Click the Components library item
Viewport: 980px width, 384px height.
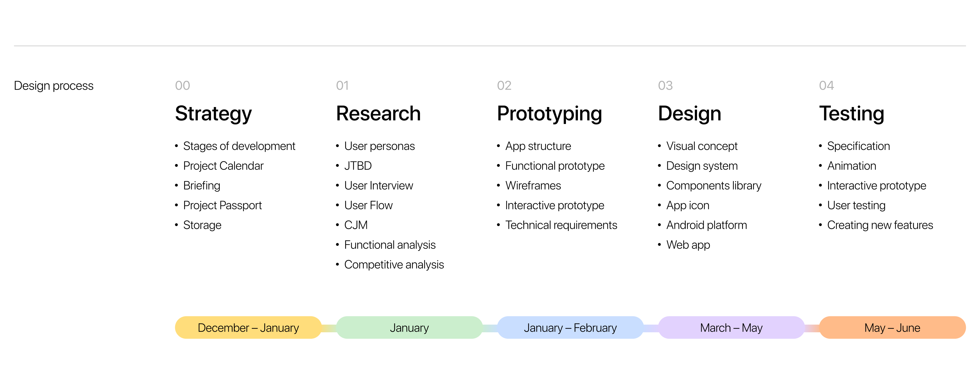click(x=713, y=185)
